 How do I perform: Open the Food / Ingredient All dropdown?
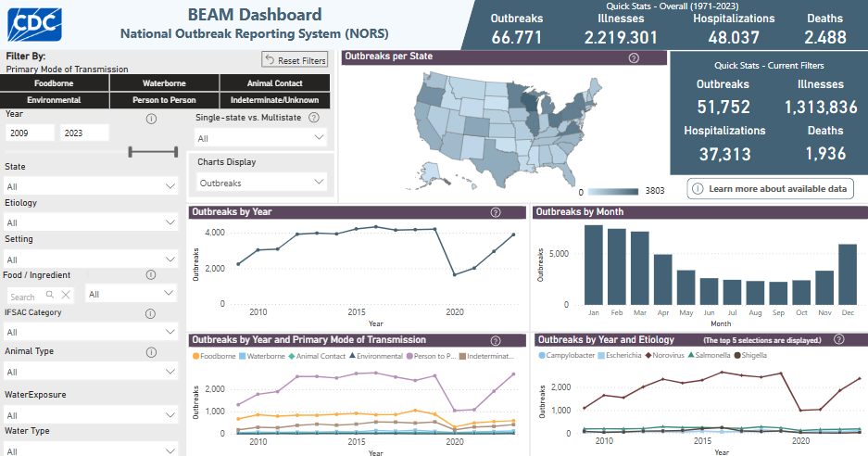(x=131, y=294)
